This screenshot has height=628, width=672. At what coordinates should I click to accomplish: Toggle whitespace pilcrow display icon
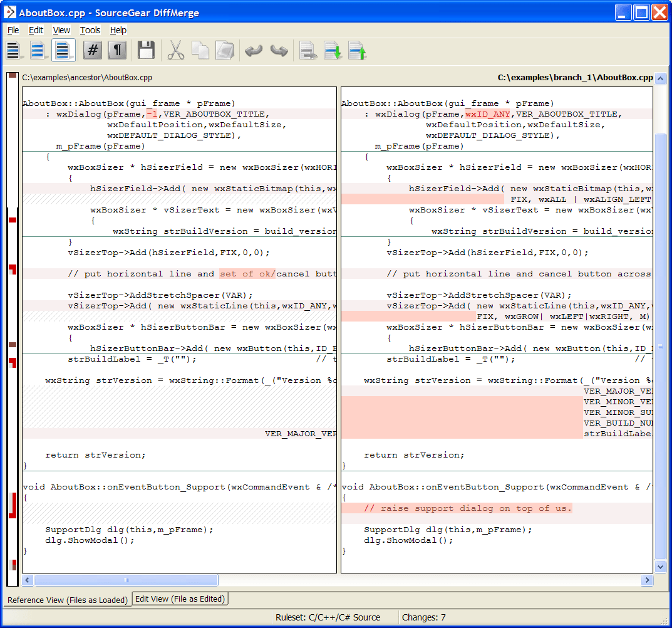(116, 50)
